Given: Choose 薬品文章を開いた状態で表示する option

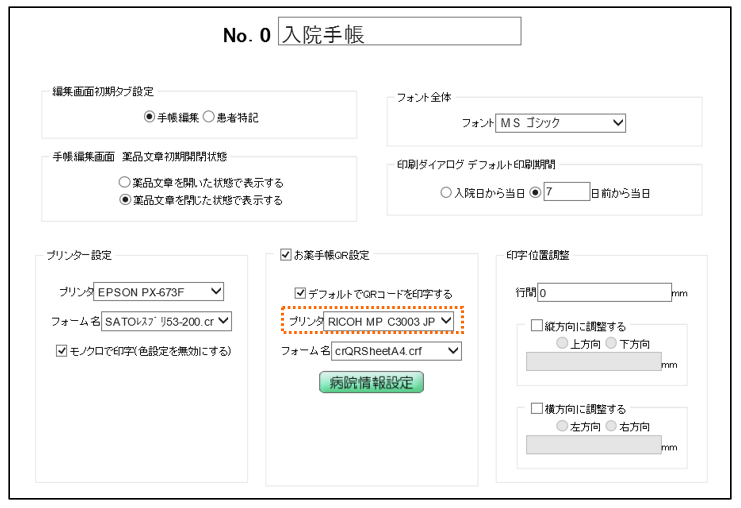Looking at the screenshot, I should [x=125, y=183].
